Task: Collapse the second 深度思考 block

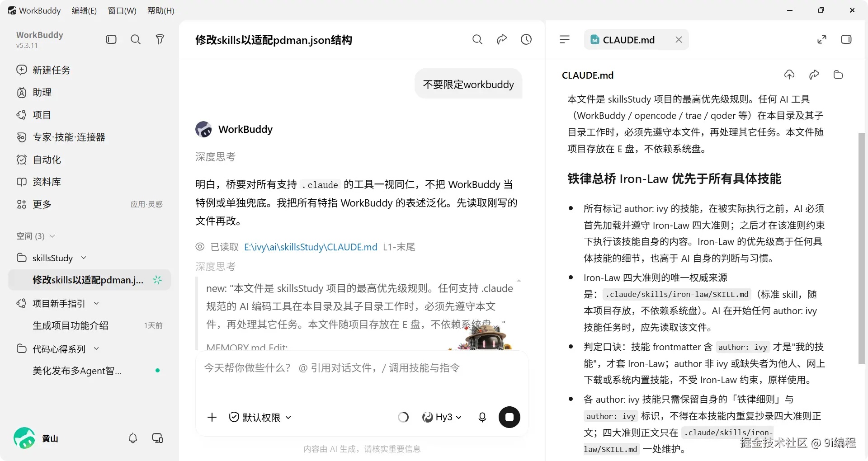Action: (x=215, y=267)
